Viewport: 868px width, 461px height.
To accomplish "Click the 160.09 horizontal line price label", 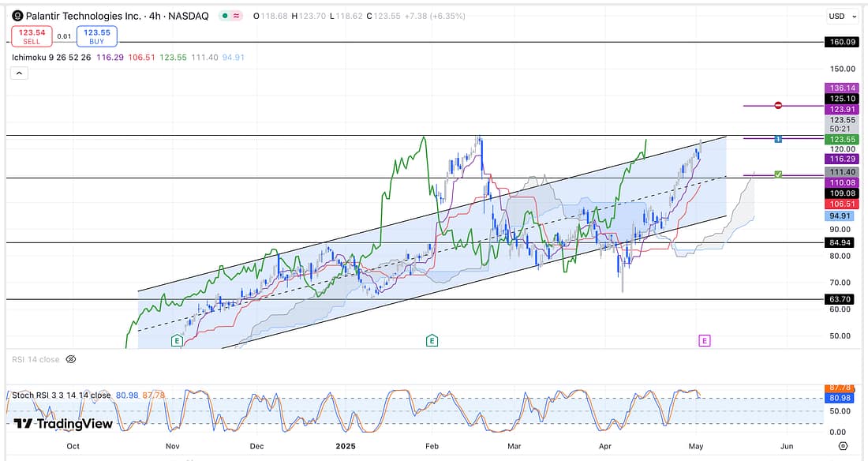I will pyautogui.click(x=840, y=42).
